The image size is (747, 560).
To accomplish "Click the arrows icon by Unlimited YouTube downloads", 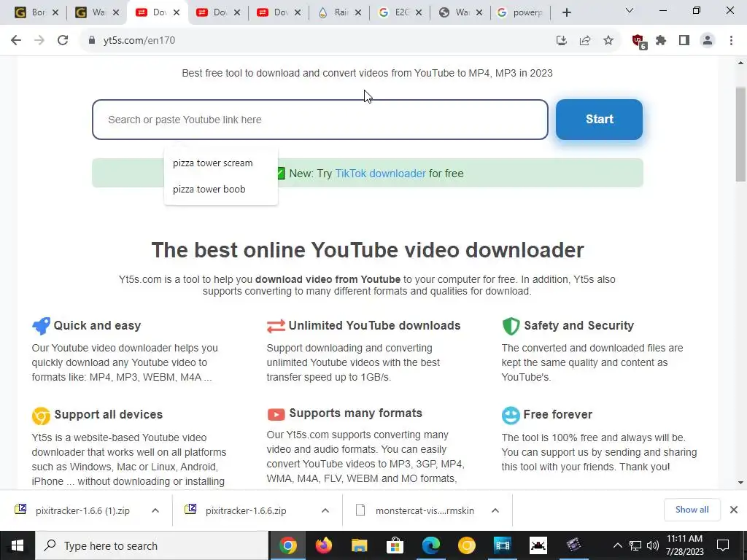I will pos(276,326).
